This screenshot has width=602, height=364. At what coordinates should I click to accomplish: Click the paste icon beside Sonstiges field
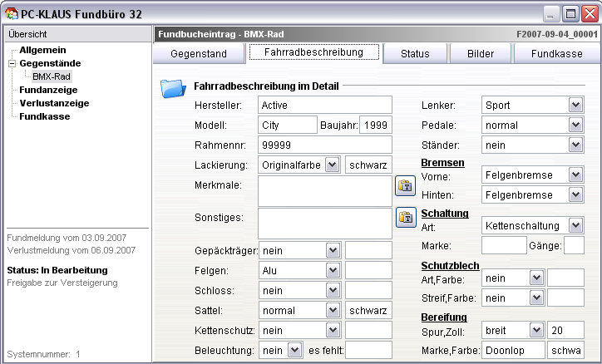coord(404,218)
